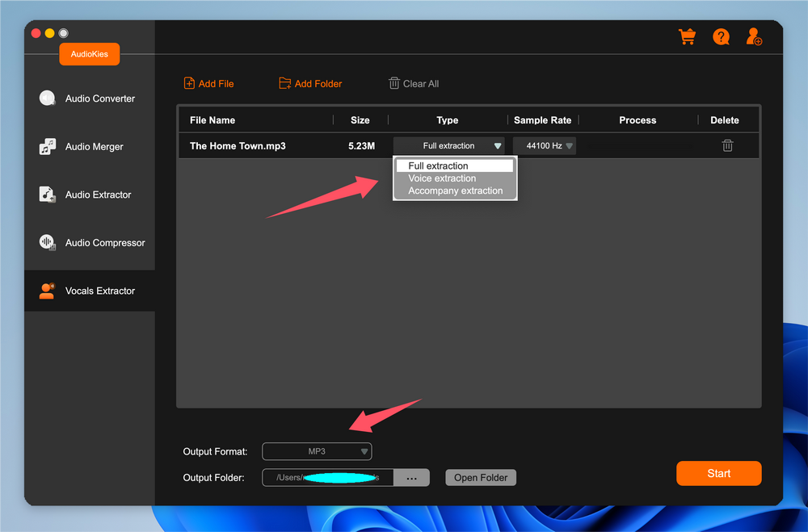Open the help question mark icon
This screenshot has width=808, height=532.
tap(721, 37)
